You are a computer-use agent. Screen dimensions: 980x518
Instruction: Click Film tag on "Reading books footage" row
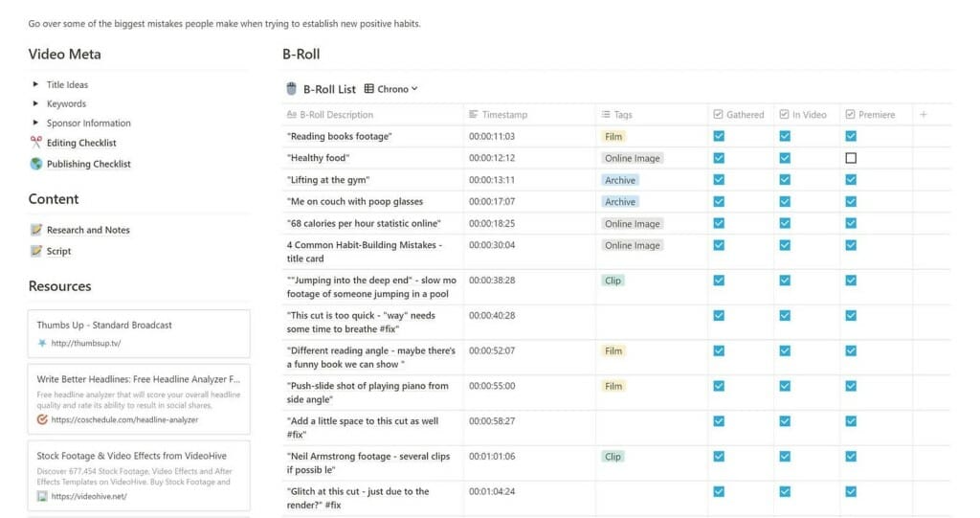[613, 136]
